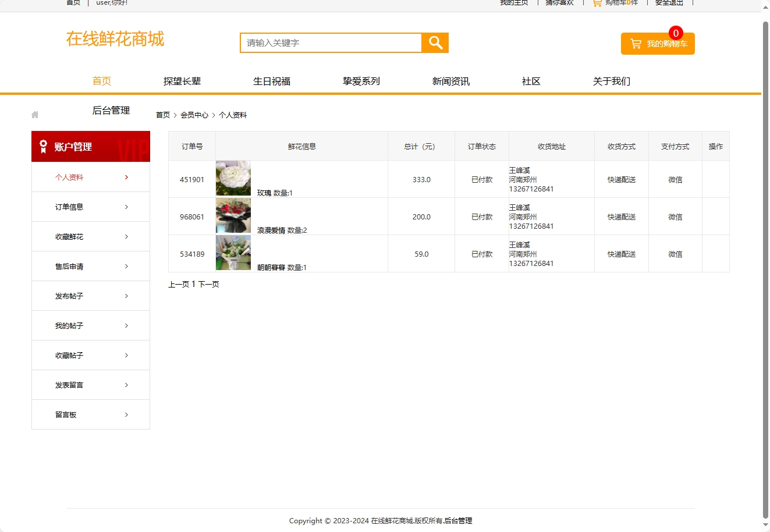Screen dimensions: 770x532
Task: Open the white rose product thumbnail
Action: [233, 179]
